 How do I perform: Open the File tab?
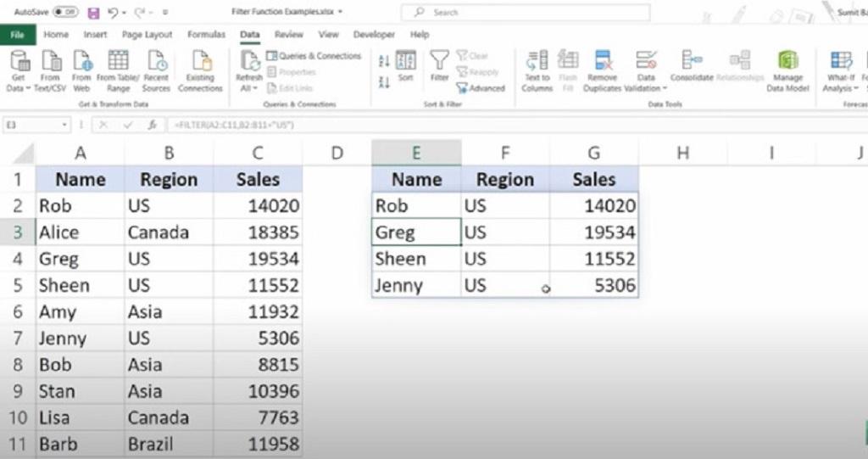tap(18, 35)
